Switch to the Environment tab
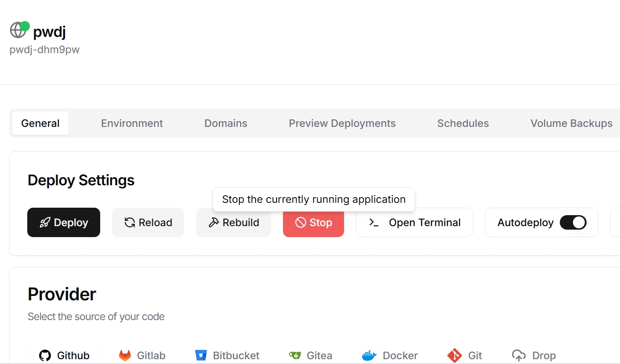The height and width of the screenshot is (364, 620). coord(132,123)
